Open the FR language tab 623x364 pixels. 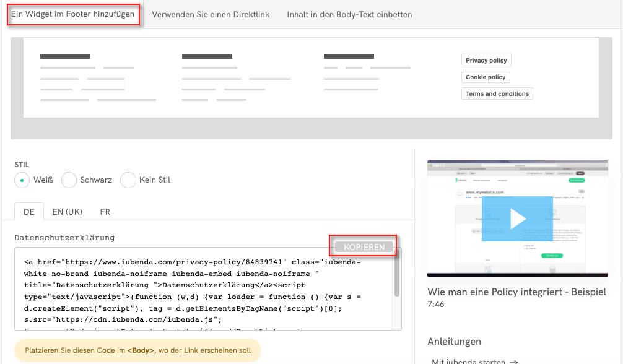point(105,212)
